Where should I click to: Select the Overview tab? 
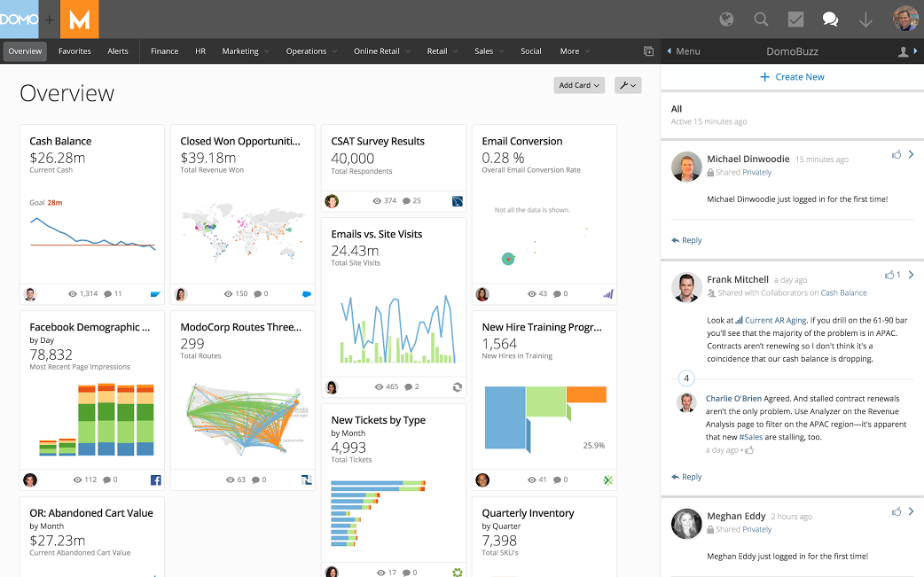26,51
